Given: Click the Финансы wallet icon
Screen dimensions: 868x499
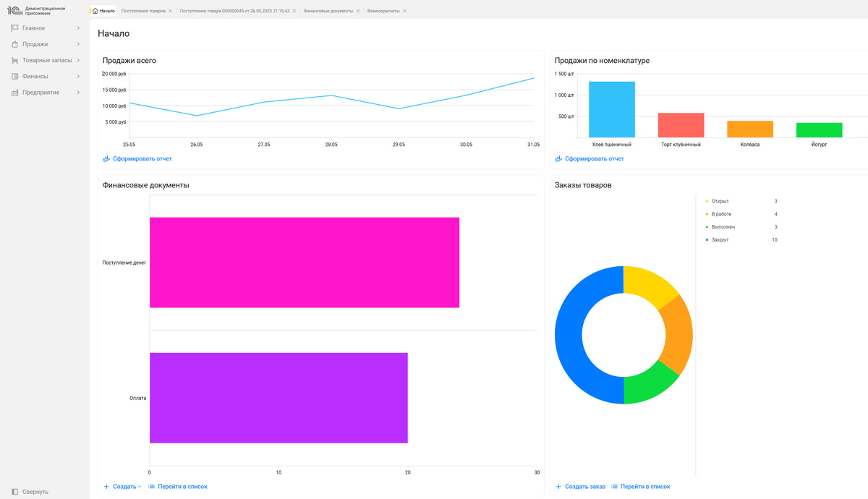Looking at the screenshot, I should tap(14, 76).
